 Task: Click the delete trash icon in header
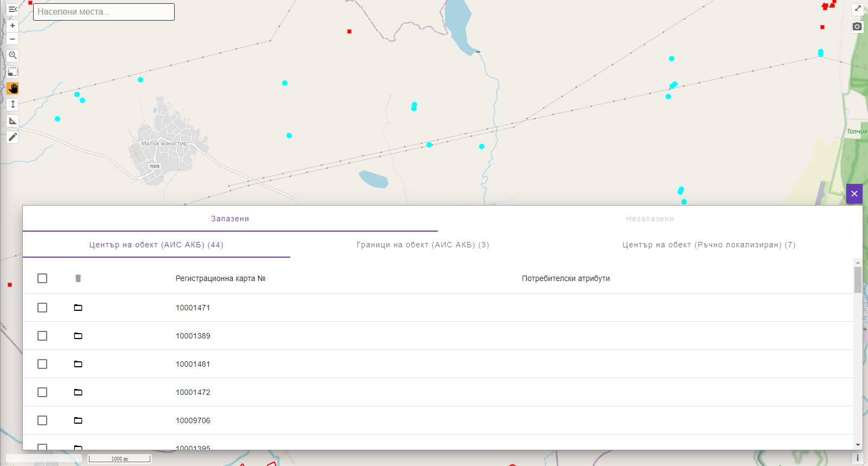pos(78,278)
